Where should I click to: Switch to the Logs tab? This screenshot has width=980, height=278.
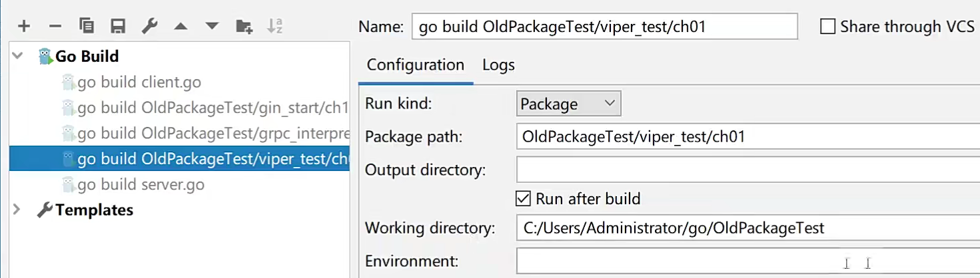[x=498, y=65]
